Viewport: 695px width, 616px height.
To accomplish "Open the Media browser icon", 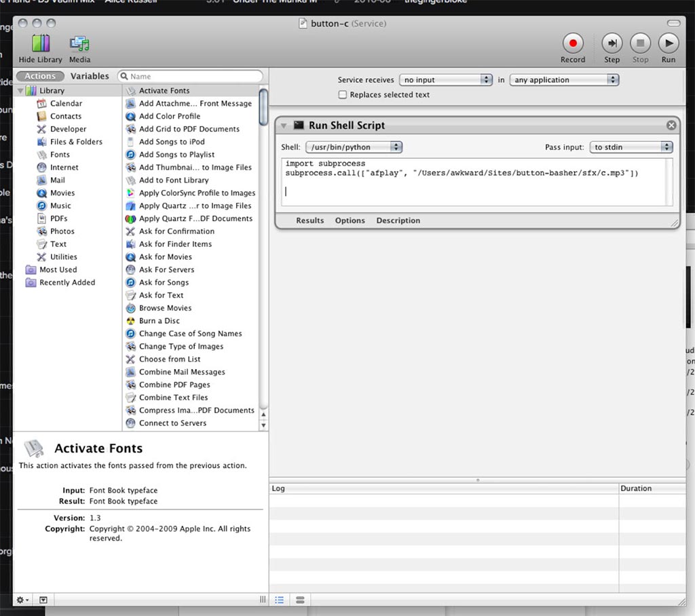I will (79, 45).
